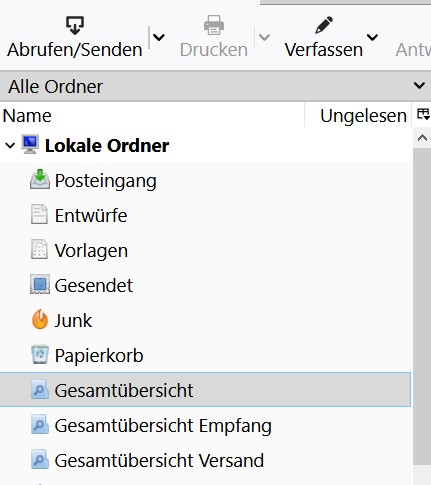Click the Abrufen/Senden download icon
This screenshot has width=431, height=485.
tap(75, 25)
